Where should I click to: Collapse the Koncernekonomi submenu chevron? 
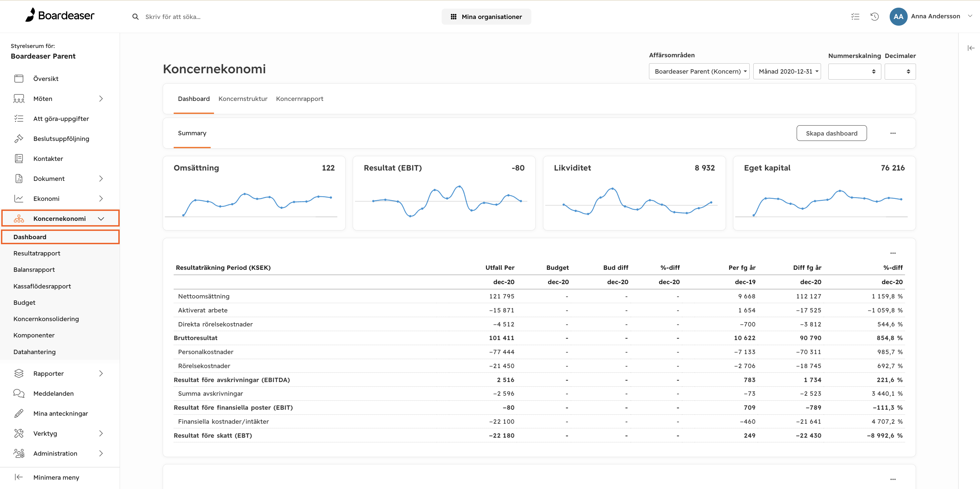[x=101, y=219]
